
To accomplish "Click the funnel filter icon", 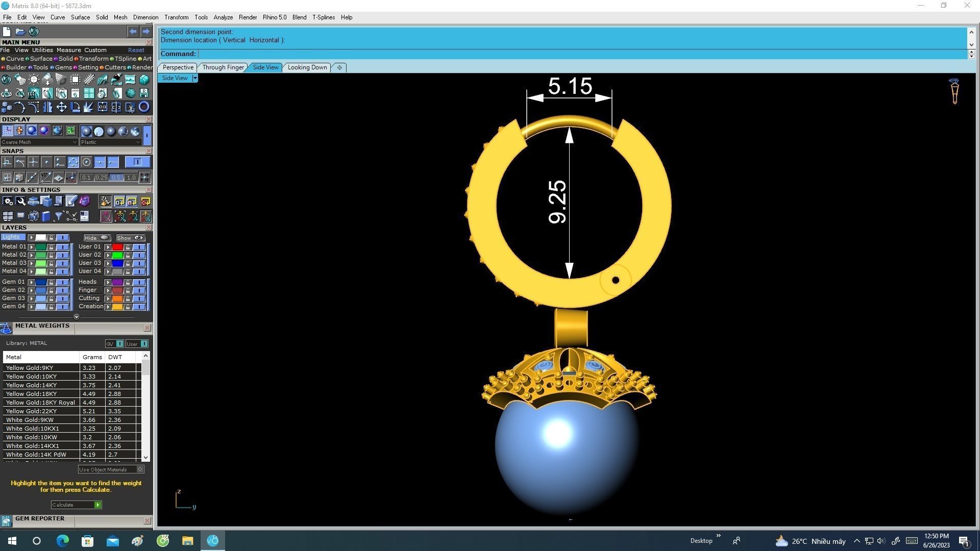I will tap(58, 216).
